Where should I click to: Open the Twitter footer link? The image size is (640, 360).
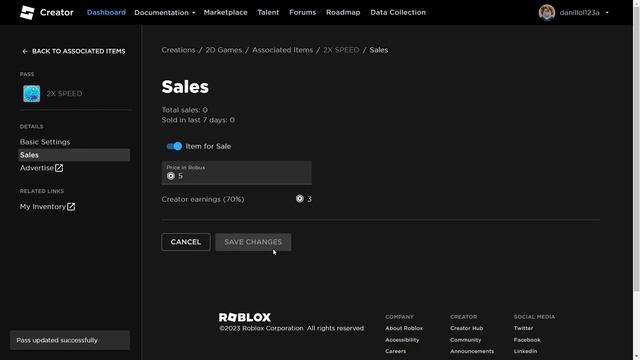523,328
